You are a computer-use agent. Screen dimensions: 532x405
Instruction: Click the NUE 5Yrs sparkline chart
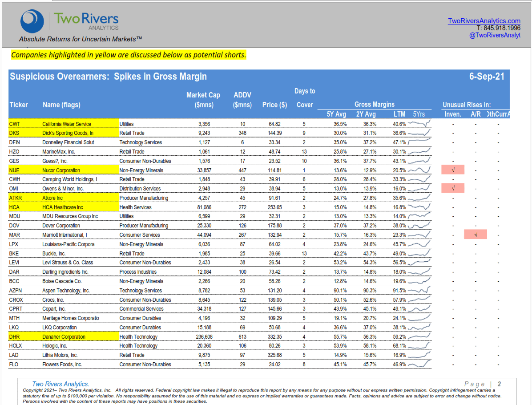[x=419, y=170]
